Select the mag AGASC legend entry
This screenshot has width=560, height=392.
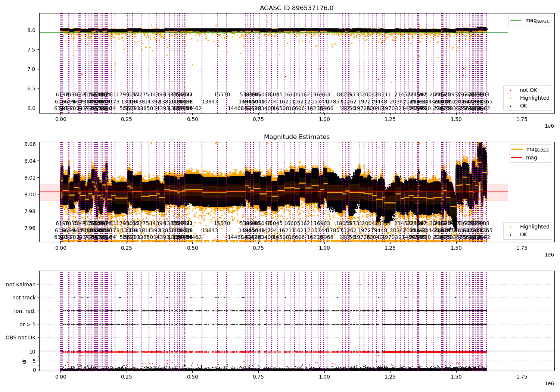click(530, 21)
